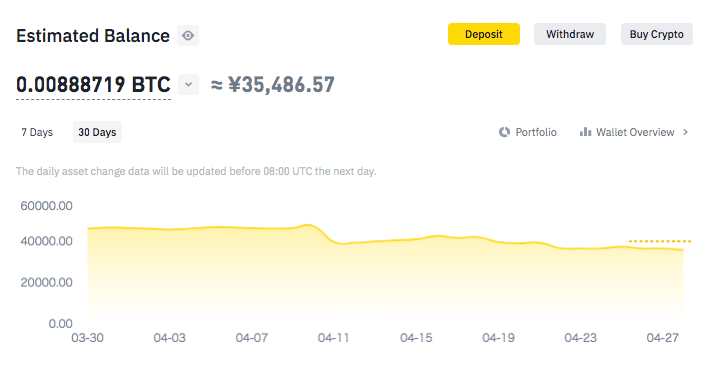Expand Wallet Overview with the chevron arrow

pyautogui.click(x=686, y=132)
